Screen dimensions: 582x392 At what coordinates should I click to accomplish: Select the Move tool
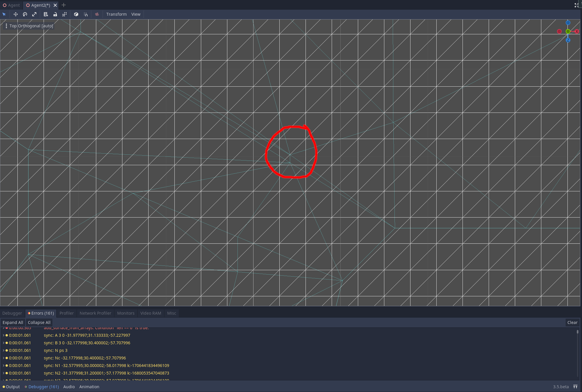16,14
